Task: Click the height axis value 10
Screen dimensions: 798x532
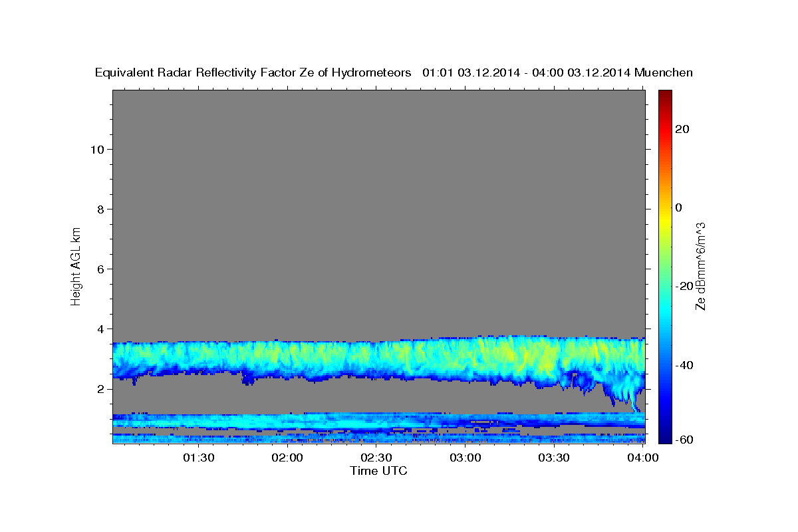Action: pos(96,149)
